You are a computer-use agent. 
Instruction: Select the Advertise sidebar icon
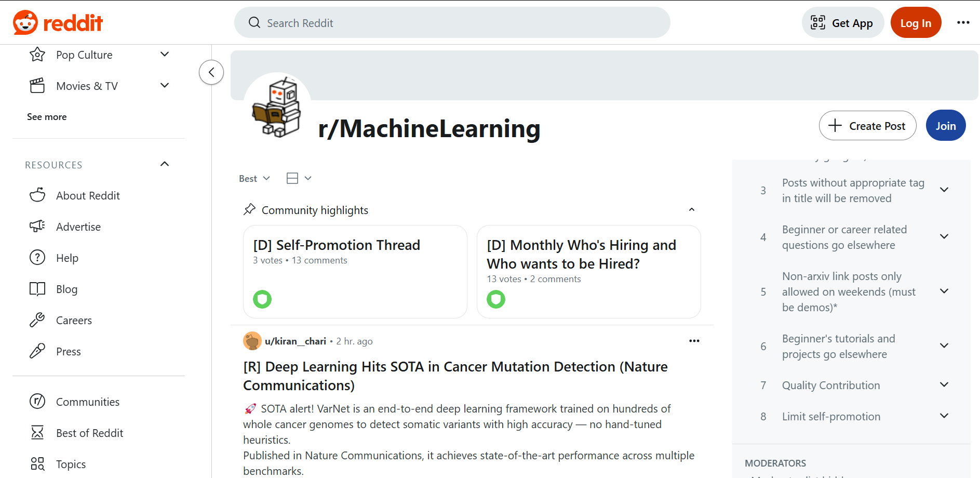point(37,226)
